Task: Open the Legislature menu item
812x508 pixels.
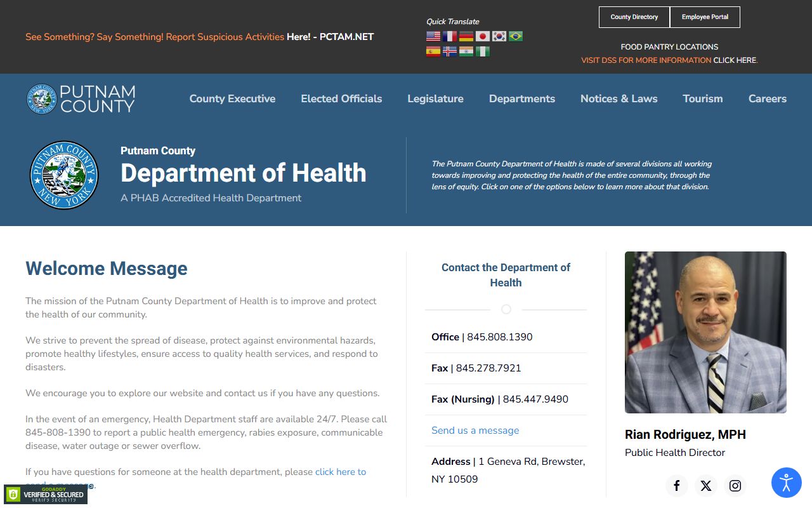Action: pyautogui.click(x=435, y=98)
